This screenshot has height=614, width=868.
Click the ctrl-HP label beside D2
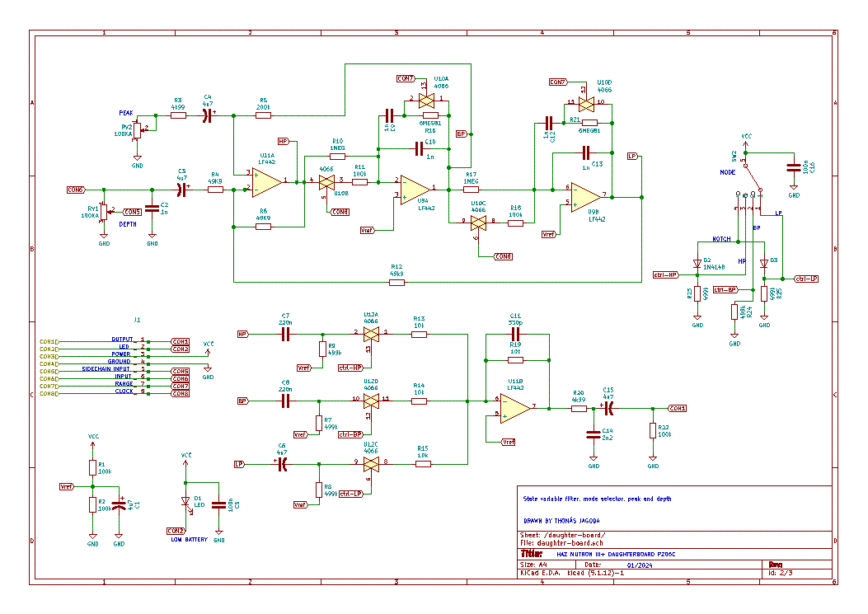click(x=665, y=275)
